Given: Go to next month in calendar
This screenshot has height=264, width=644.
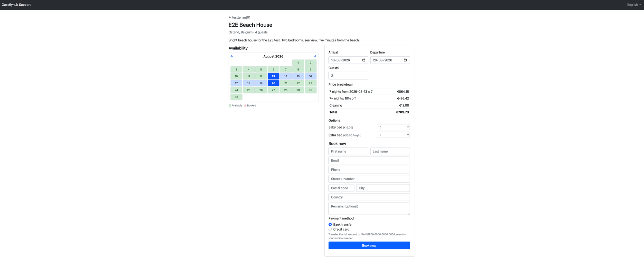Looking at the screenshot, I should (315, 56).
